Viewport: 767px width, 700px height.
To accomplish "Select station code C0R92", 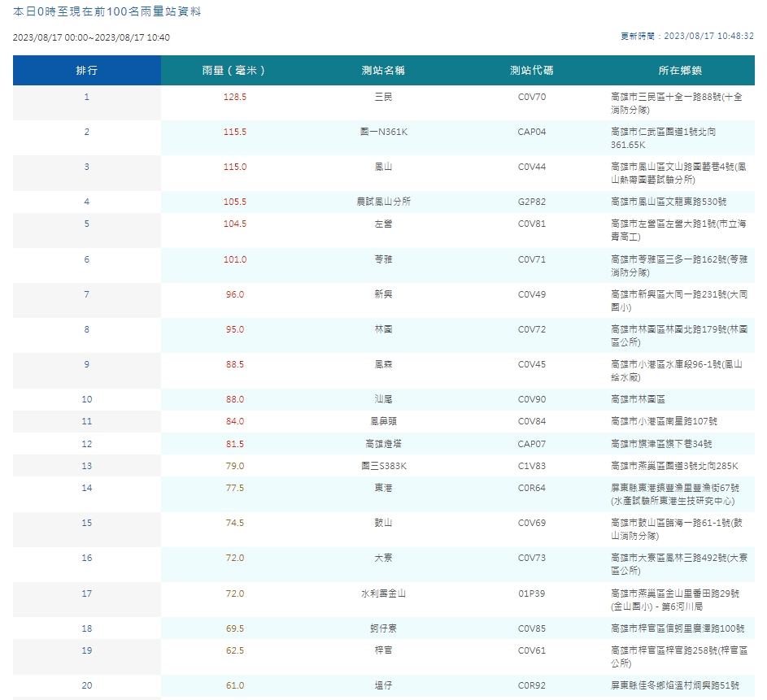I will (x=532, y=685).
